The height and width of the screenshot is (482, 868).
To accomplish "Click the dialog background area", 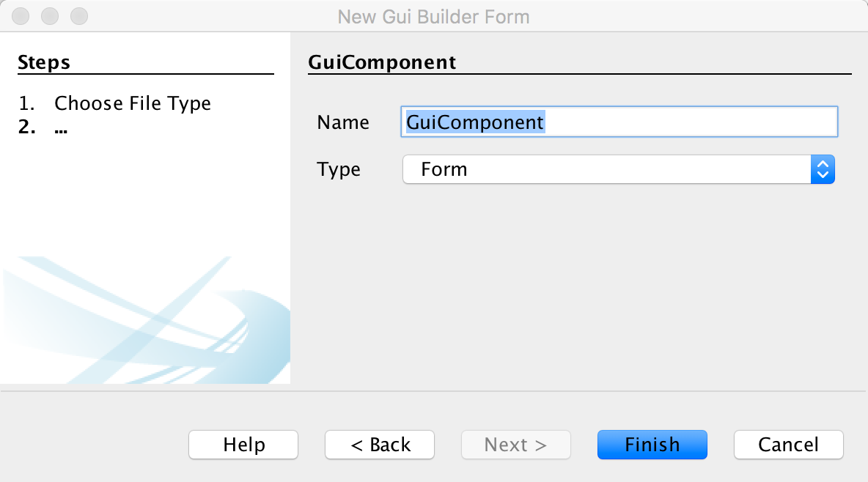I will [x=572, y=293].
